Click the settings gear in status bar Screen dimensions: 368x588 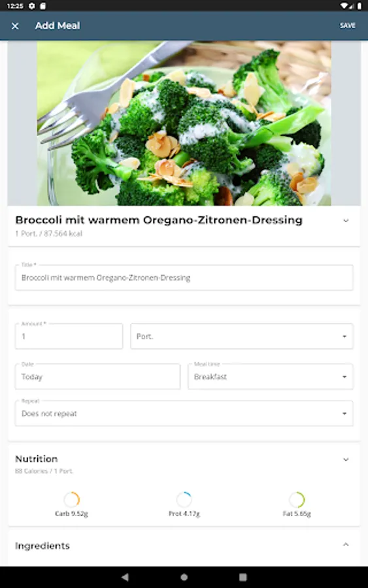32,6
